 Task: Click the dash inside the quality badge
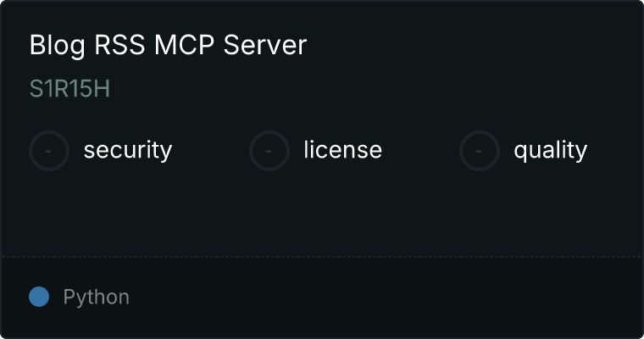479,151
